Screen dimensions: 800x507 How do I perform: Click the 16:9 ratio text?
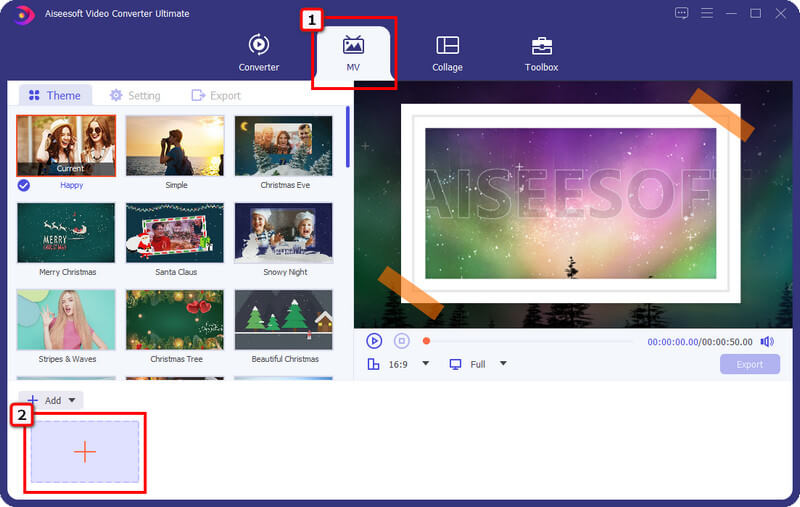click(x=398, y=364)
